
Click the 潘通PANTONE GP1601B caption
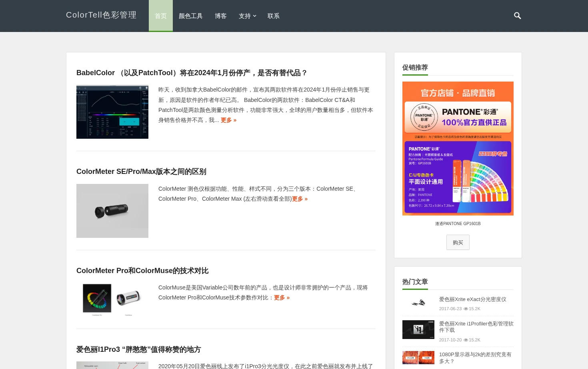(x=458, y=224)
